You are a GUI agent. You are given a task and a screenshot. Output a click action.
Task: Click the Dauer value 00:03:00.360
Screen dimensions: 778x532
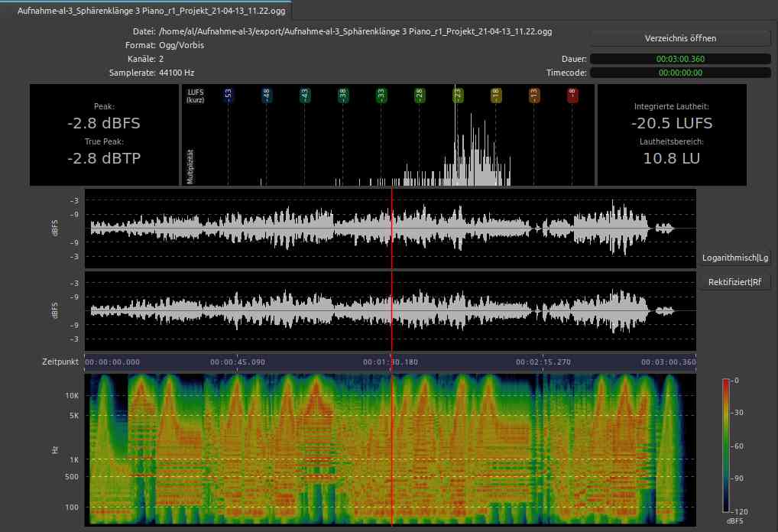click(x=680, y=59)
